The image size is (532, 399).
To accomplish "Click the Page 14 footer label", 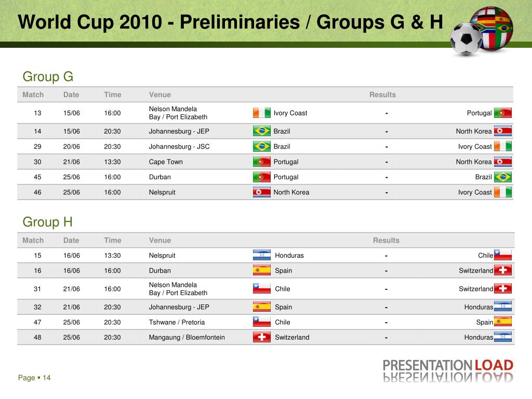I will pyautogui.click(x=34, y=378).
